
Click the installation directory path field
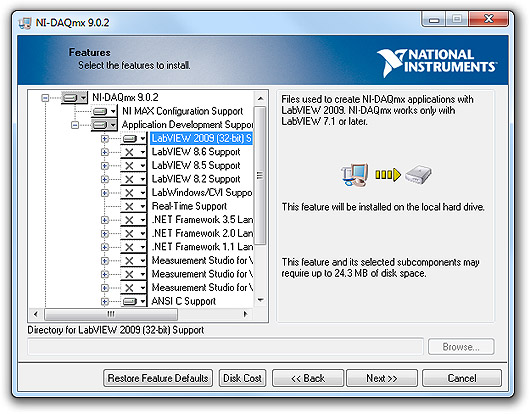225,347
